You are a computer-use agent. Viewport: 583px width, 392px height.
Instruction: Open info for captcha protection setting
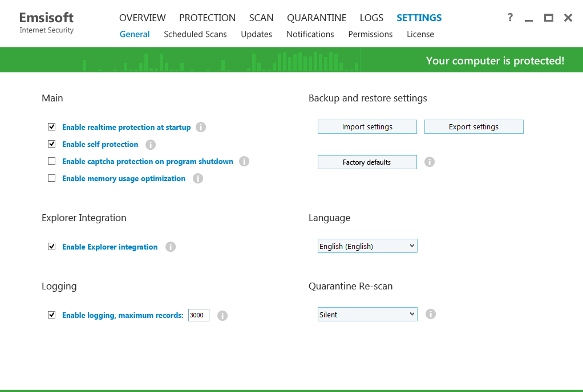click(x=244, y=161)
